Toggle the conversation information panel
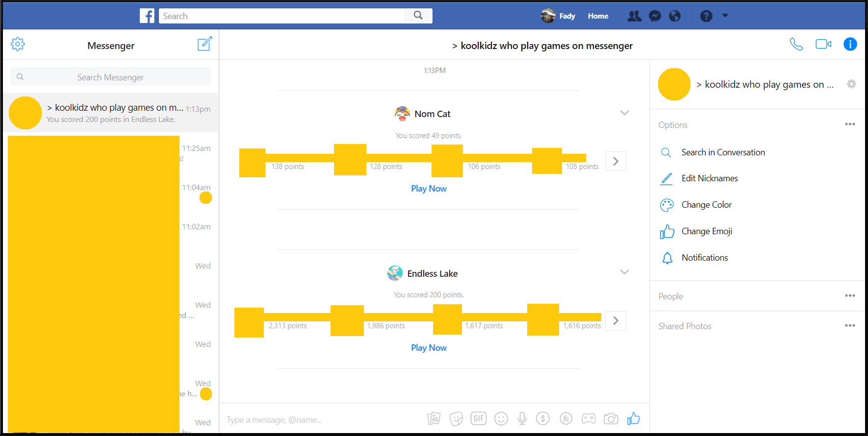 click(850, 44)
